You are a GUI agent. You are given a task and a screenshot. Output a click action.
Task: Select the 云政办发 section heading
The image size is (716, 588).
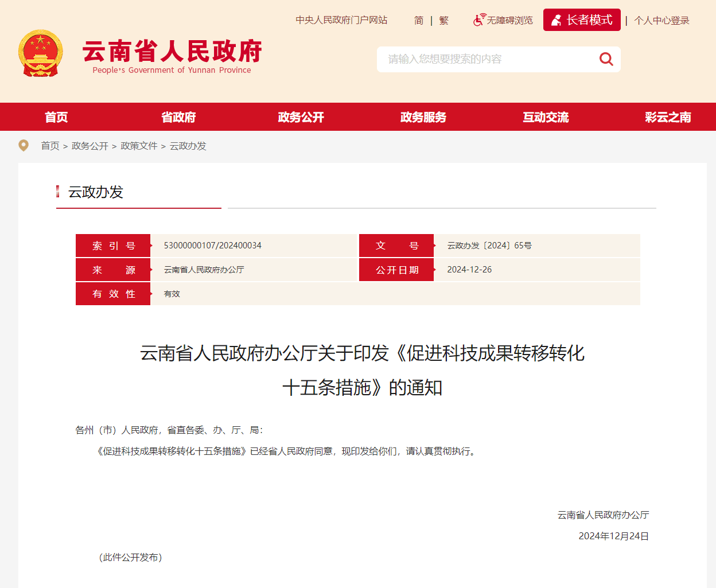[x=96, y=192]
